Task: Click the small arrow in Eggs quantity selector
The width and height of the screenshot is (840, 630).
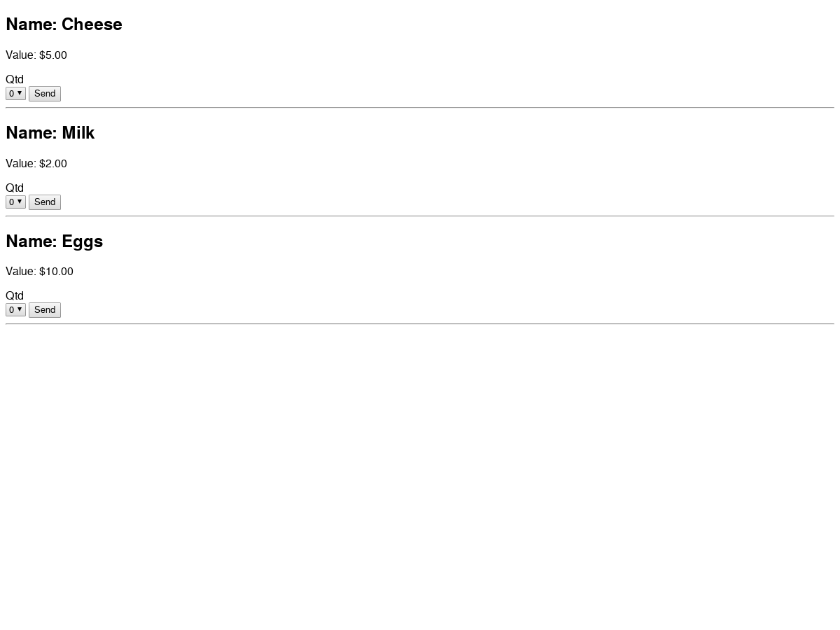Action: 20,309
